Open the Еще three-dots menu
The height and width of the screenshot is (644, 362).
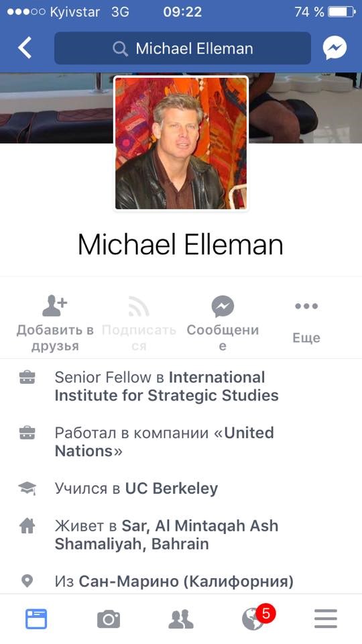pos(306,306)
